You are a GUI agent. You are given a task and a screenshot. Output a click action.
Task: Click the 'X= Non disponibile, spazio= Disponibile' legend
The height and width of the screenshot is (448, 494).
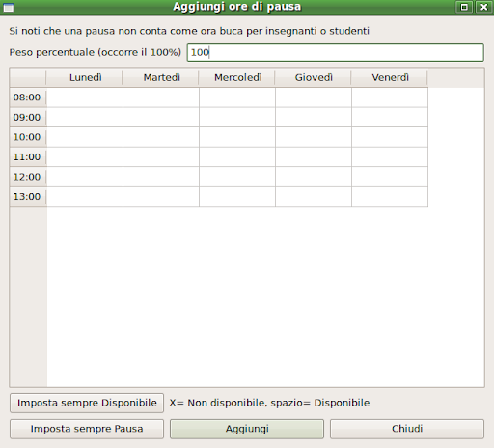269,403
